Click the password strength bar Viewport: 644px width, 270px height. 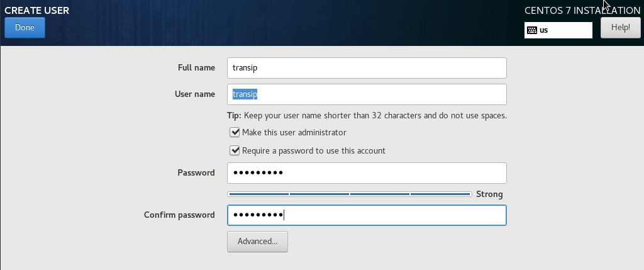pos(350,194)
